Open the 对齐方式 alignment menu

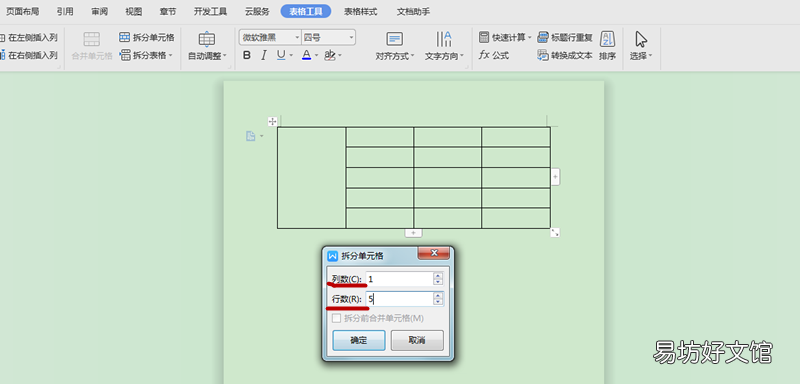395,46
